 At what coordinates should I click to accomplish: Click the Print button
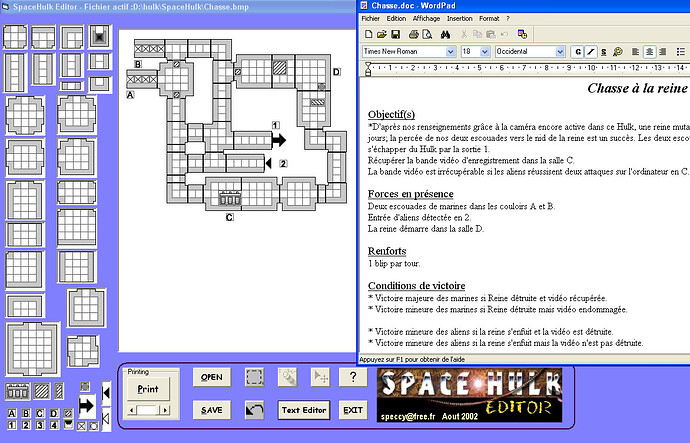point(148,389)
